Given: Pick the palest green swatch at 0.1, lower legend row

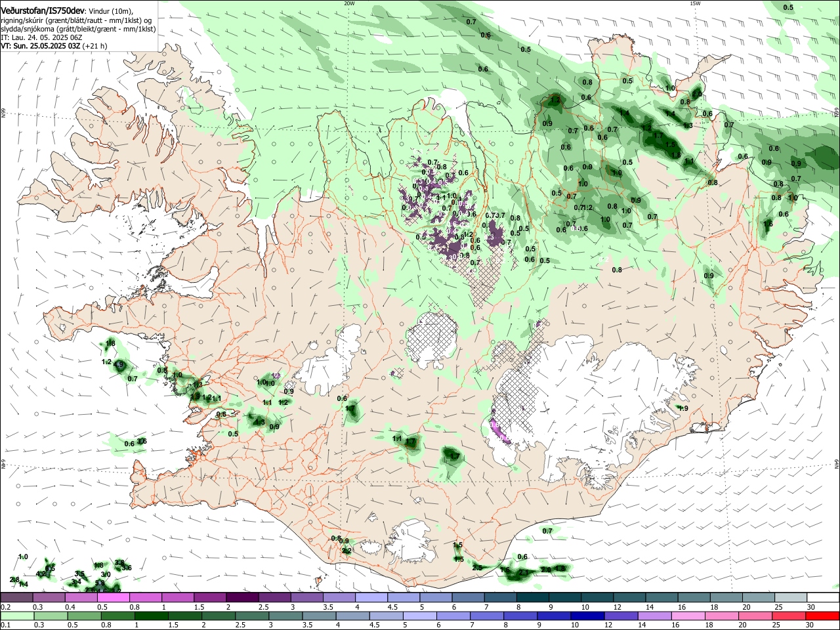Looking at the screenshot, I should point(16,616).
